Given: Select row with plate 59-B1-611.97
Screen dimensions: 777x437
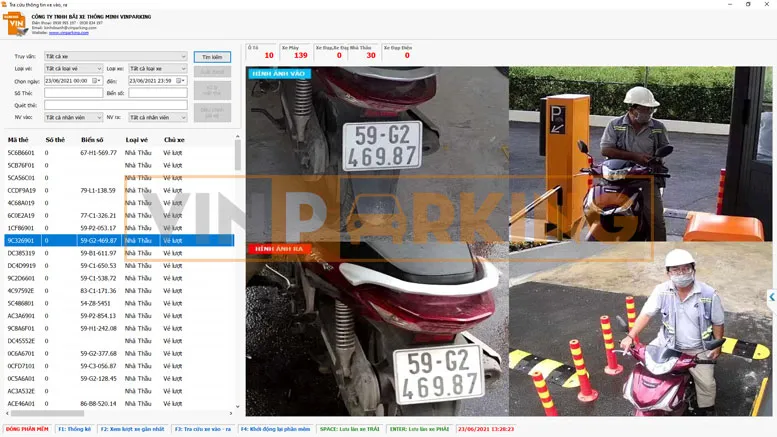Looking at the screenshot, I should click(99, 253).
